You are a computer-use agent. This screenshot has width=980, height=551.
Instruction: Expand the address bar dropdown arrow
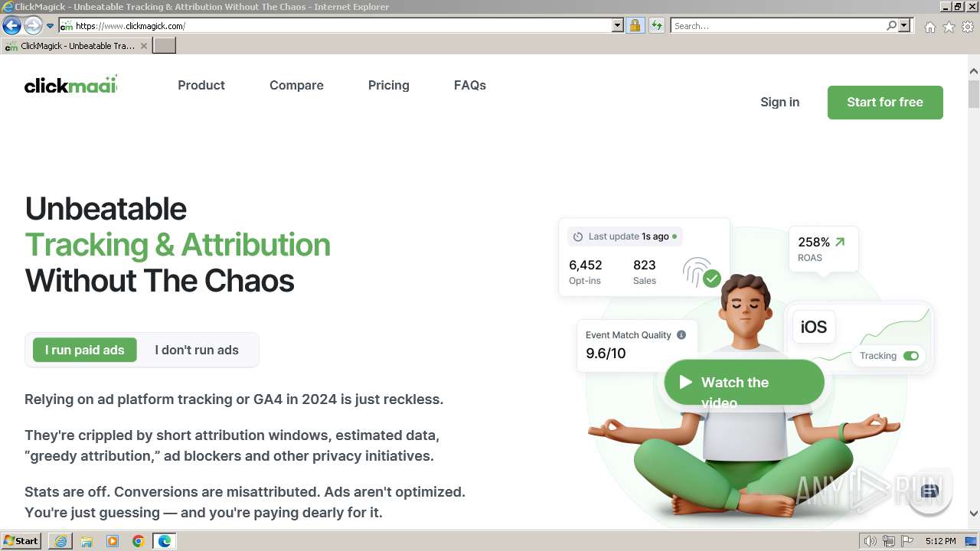(x=618, y=25)
